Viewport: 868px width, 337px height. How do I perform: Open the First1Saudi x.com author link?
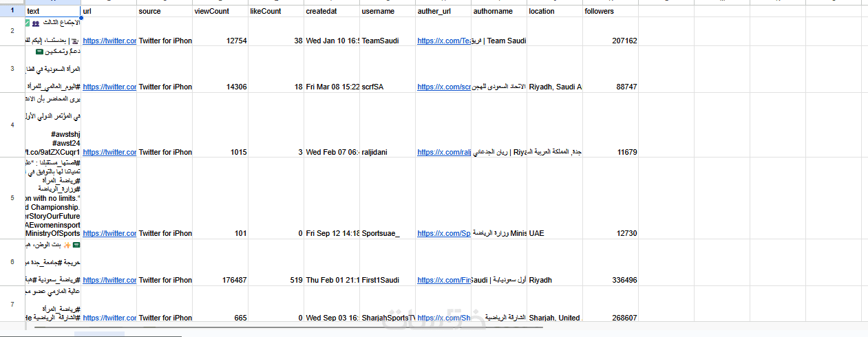443,280
